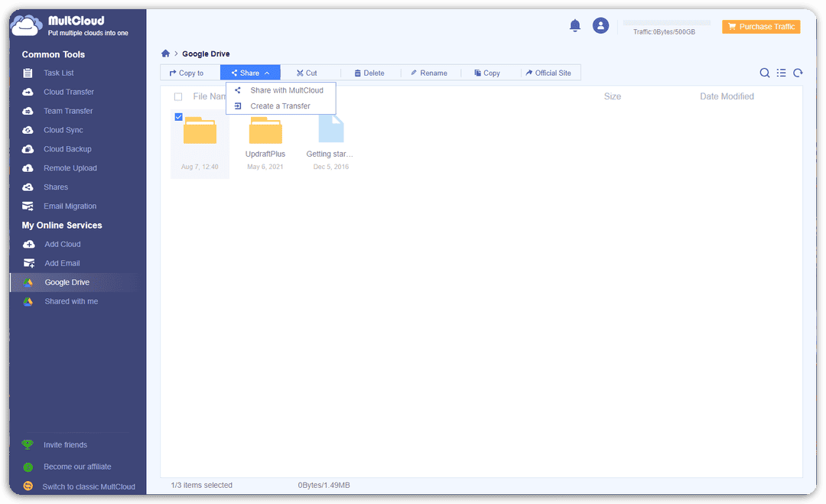Click the MultCloud cloud logo
This screenshot has height=504, width=826.
click(26, 25)
